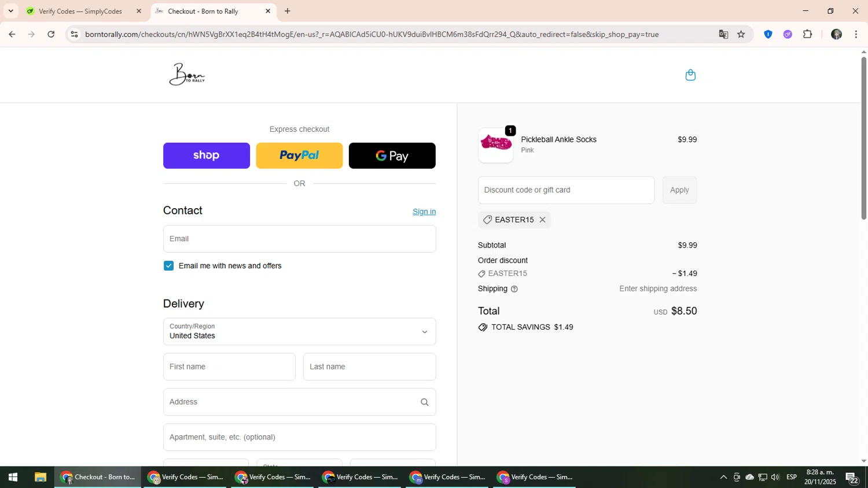Pay with Google Pay express button
This screenshot has width=868, height=488.
(x=392, y=156)
